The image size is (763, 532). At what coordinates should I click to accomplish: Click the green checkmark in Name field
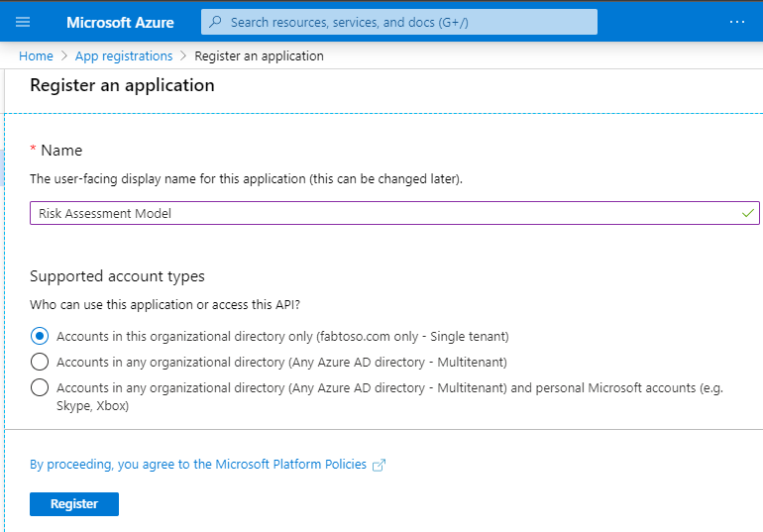pyautogui.click(x=748, y=213)
